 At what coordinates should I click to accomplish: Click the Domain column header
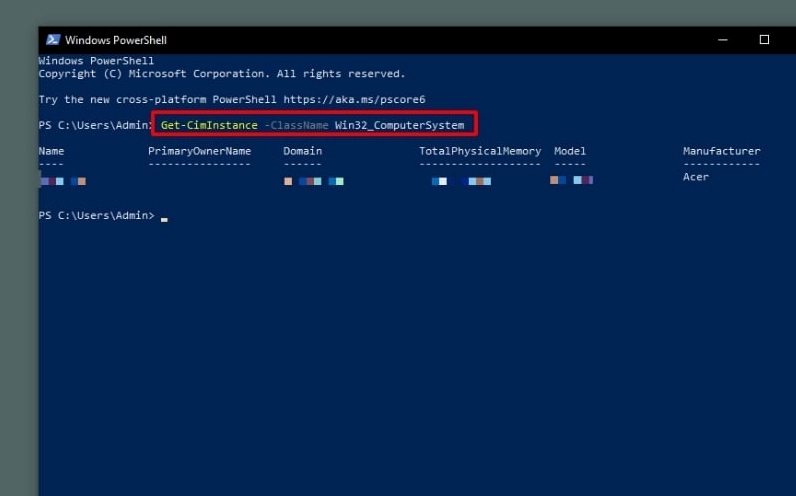point(302,151)
